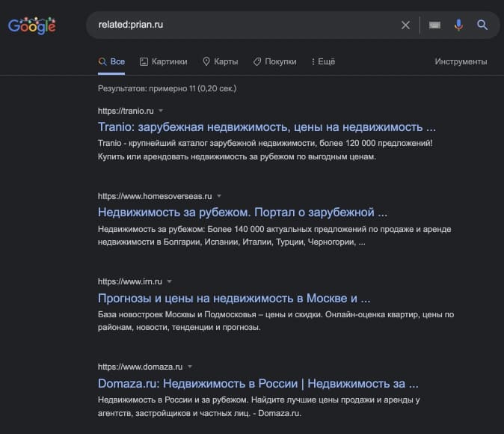The width and height of the screenshot is (504, 434).
Task: Expand the Ещё menu
Action: coord(323,62)
